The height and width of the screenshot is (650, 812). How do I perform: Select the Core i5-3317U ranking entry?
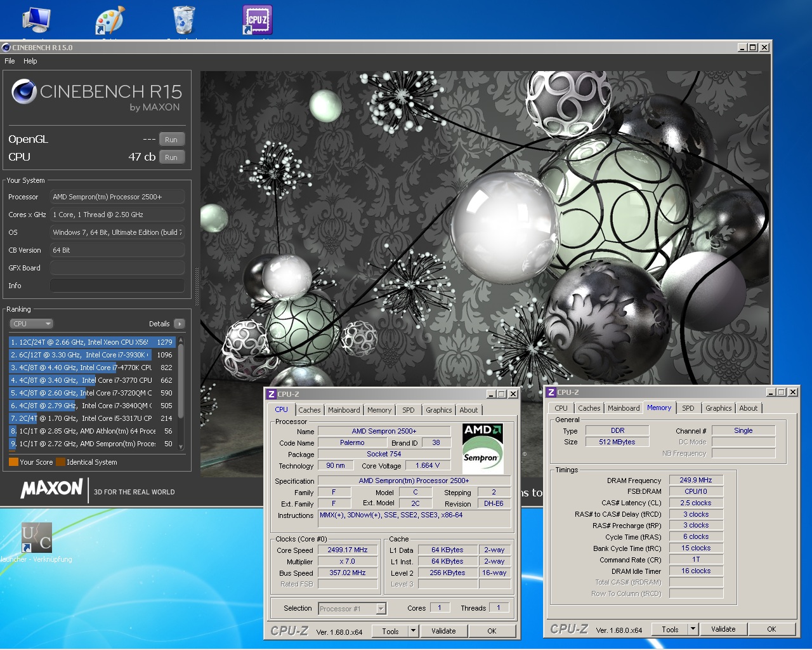click(92, 418)
